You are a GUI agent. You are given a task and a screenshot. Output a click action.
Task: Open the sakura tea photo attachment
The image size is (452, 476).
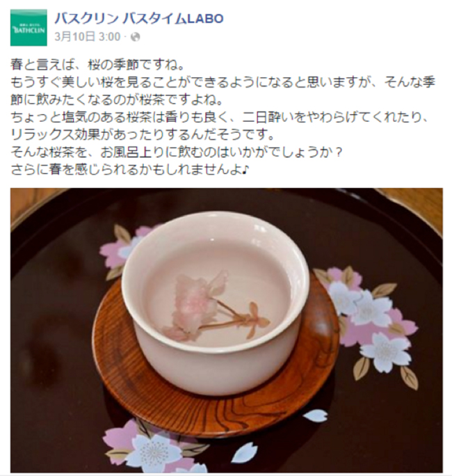226,330
